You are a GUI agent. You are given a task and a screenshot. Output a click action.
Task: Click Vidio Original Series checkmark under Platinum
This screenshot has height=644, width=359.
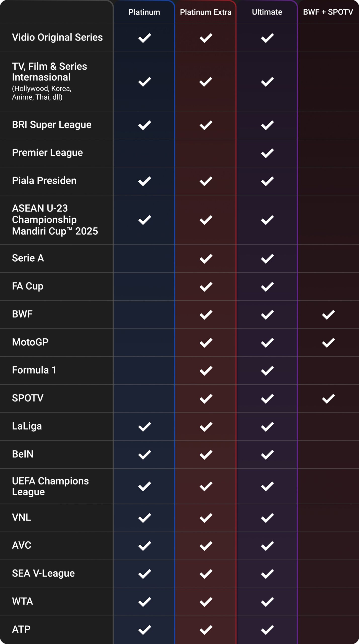point(145,38)
